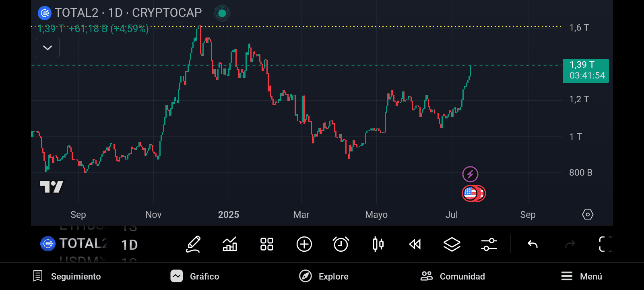Open the layers object tree icon
The width and height of the screenshot is (644, 290).
coord(452,244)
